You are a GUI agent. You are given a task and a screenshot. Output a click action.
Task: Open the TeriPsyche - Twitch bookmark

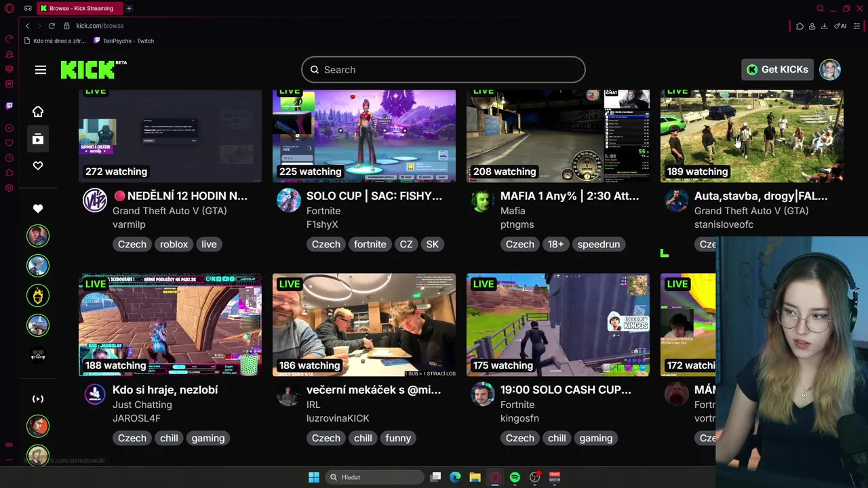[x=124, y=41]
